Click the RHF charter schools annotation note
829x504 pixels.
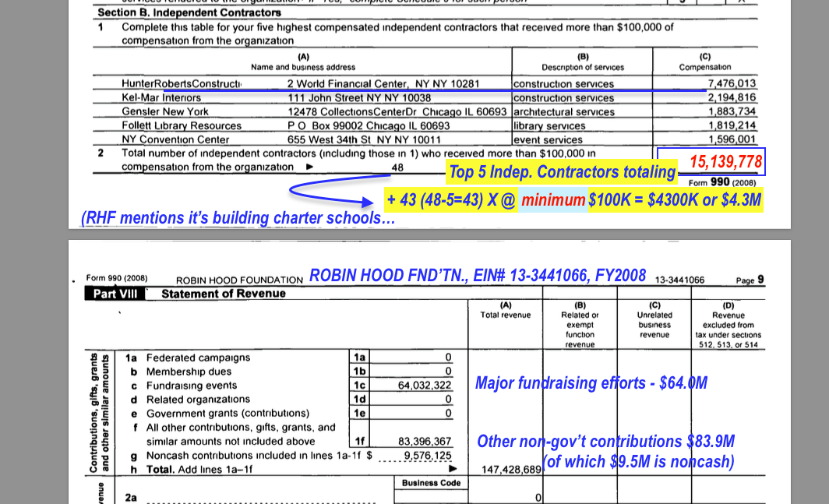click(x=238, y=218)
